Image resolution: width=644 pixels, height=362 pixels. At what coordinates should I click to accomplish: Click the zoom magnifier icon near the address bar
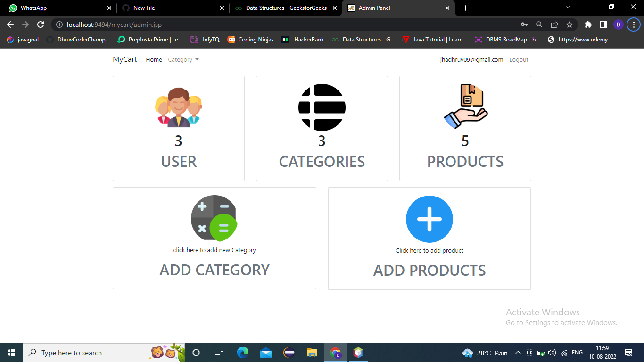point(539,25)
